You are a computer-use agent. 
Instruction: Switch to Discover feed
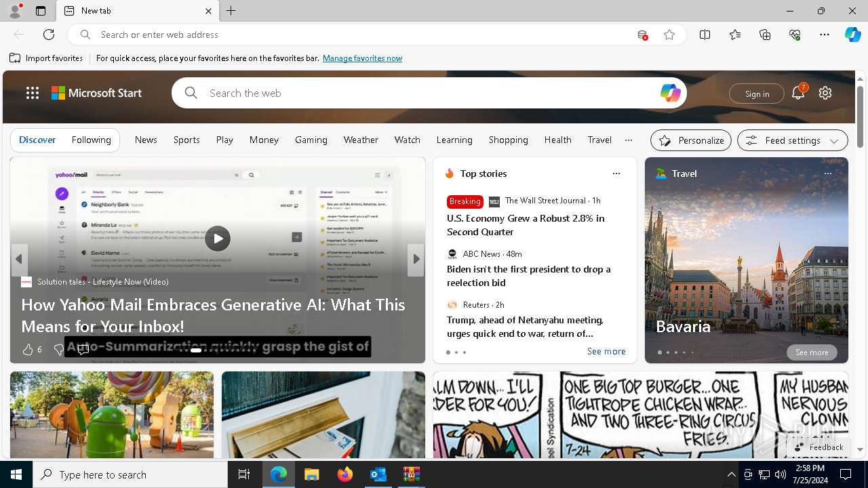click(37, 140)
